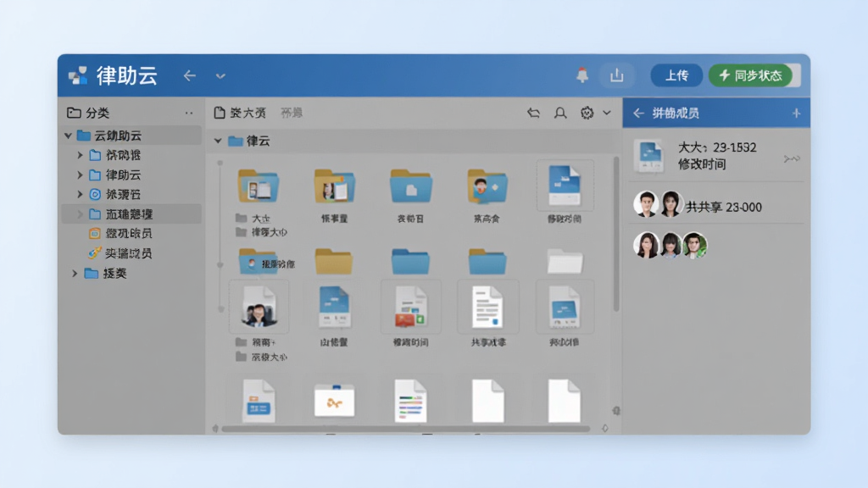Open the folder with the woman's portrait preview
This screenshot has width=868, height=488.
pyautogui.click(x=334, y=186)
